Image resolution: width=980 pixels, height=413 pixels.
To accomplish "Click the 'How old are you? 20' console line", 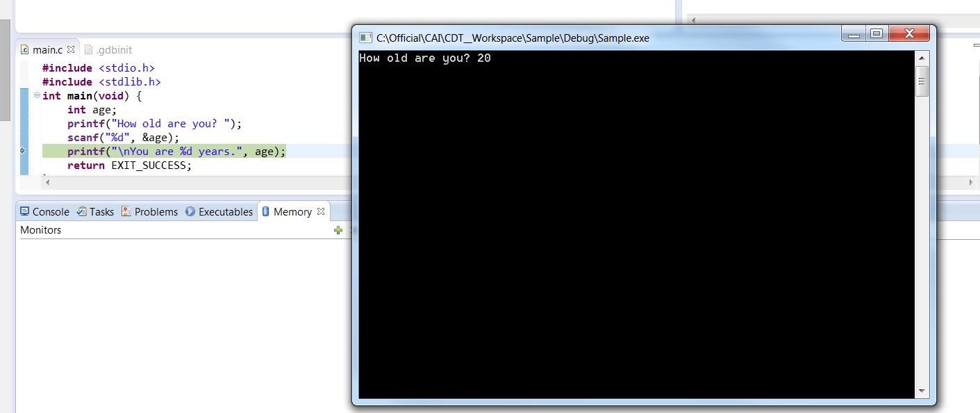I will [x=425, y=58].
